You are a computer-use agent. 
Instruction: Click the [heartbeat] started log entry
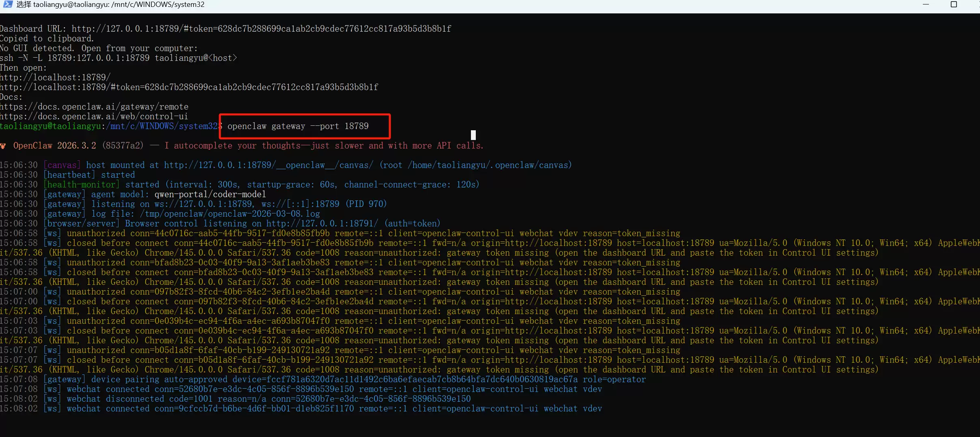pyautogui.click(x=89, y=175)
